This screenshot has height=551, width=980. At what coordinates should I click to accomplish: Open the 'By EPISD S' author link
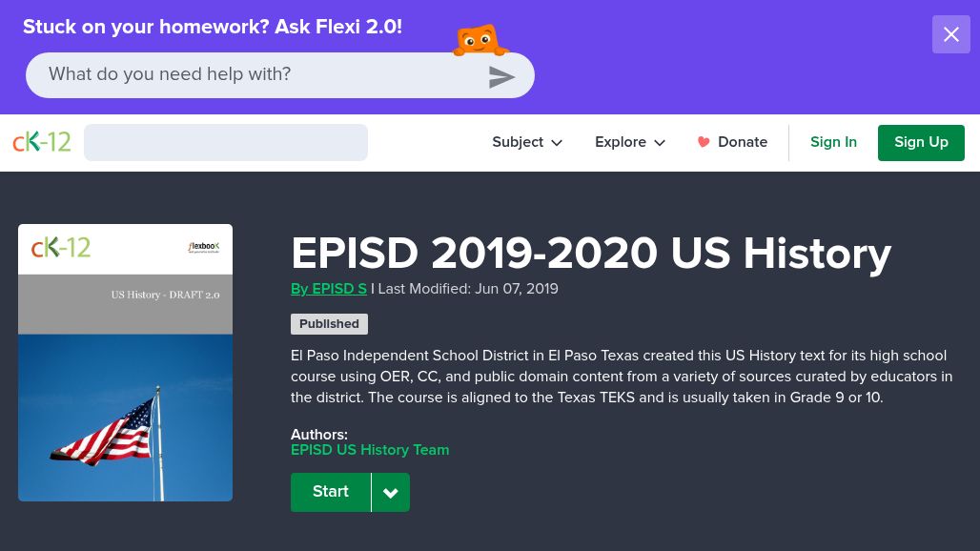(329, 289)
